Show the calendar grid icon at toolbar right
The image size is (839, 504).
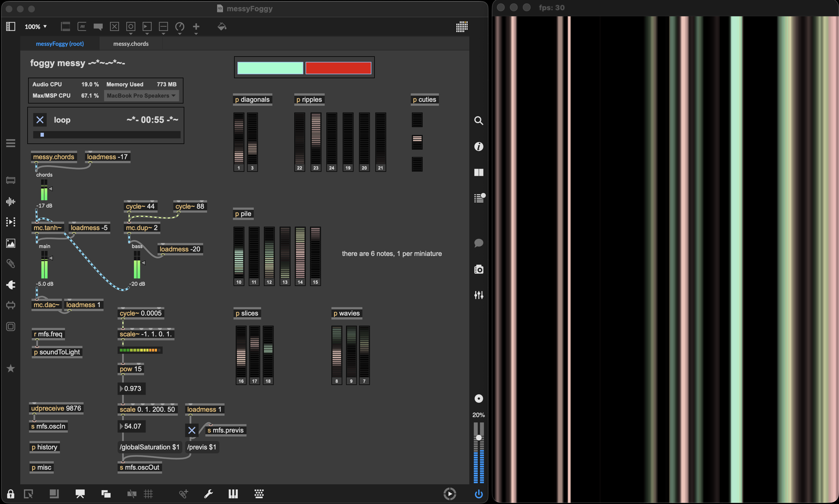pos(462,26)
